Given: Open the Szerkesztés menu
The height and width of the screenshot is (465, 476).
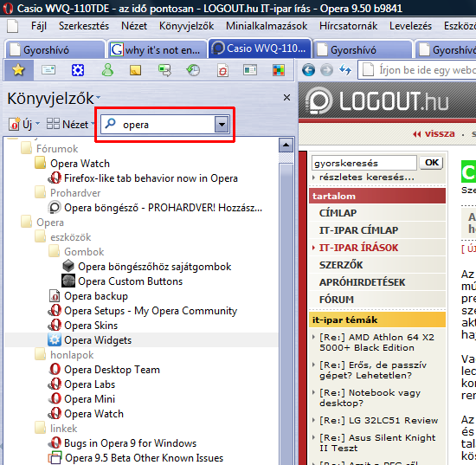Looking at the screenshot, I should pyautogui.click(x=84, y=26).
